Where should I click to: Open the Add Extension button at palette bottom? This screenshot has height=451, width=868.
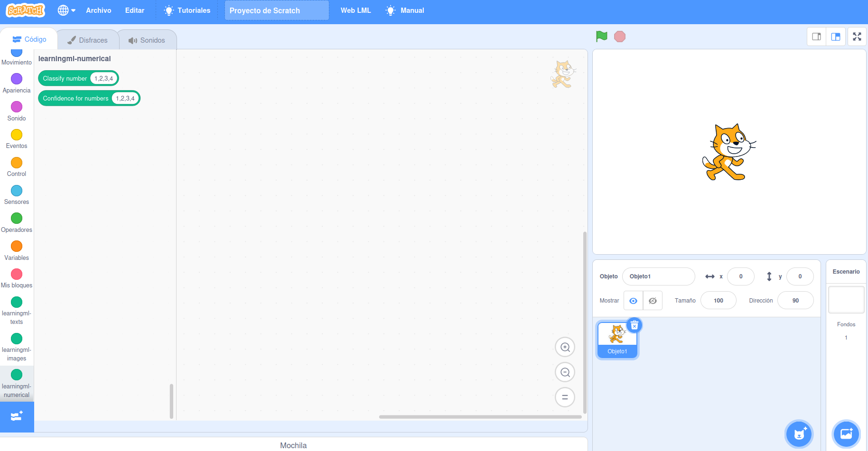17,416
